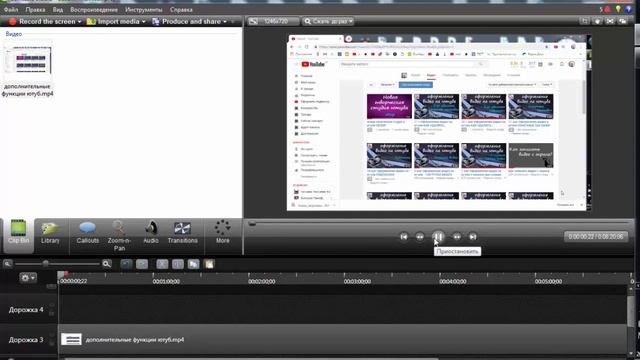The image size is (640, 360).
Task: Jump to next clip button
Action: (473, 237)
